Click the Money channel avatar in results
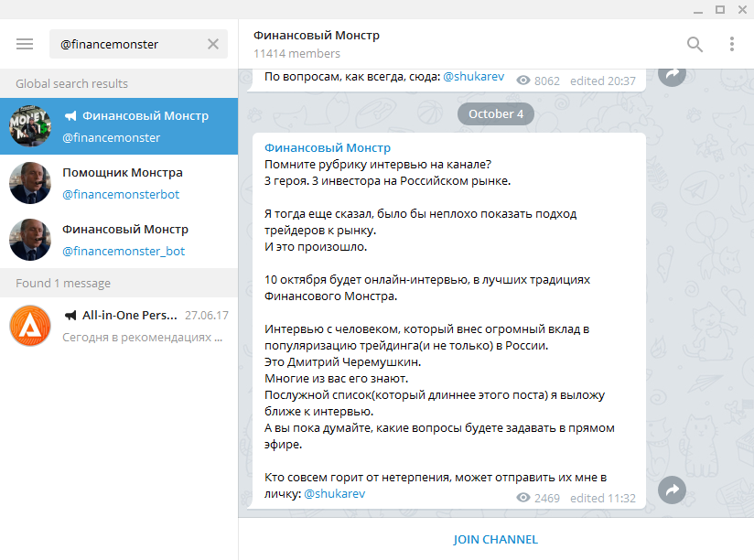The width and height of the screenshot is (754, 560). [x=30, y=126]
